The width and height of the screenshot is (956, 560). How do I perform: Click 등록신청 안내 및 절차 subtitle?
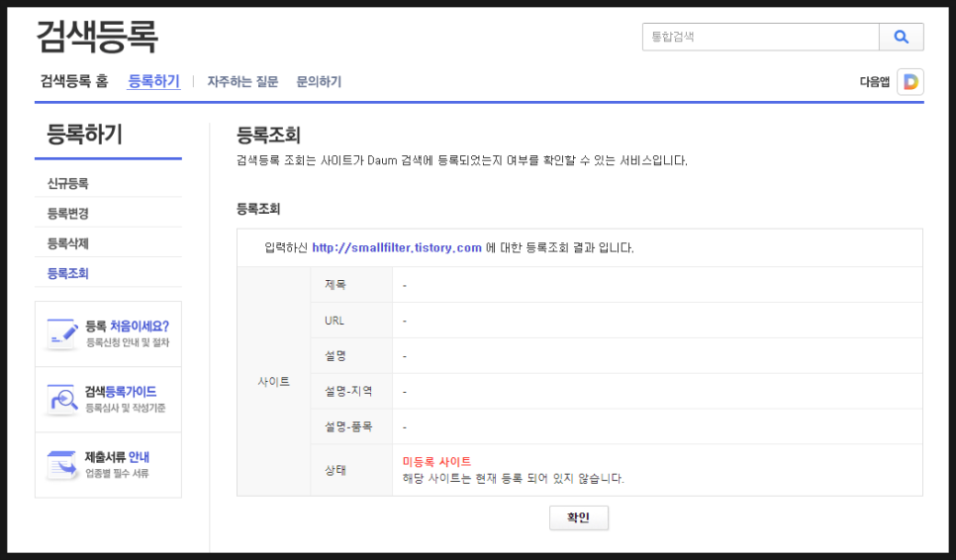(128, 343)
